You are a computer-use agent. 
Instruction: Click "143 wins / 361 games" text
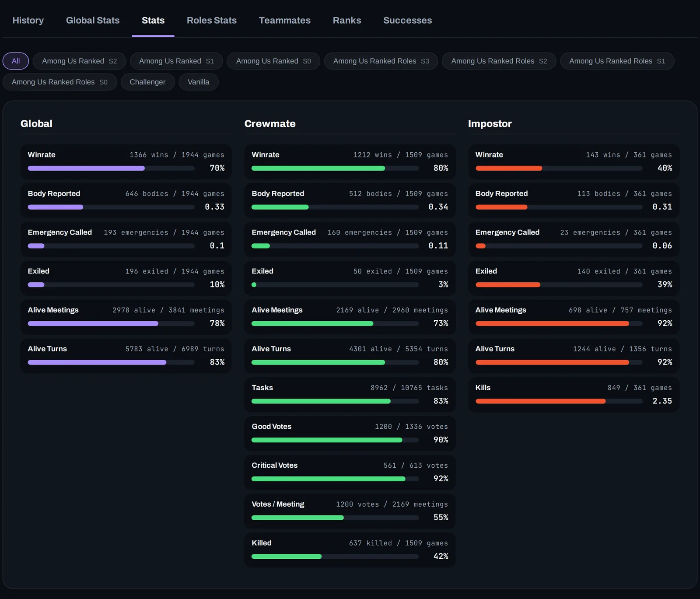tap(629, 155)
